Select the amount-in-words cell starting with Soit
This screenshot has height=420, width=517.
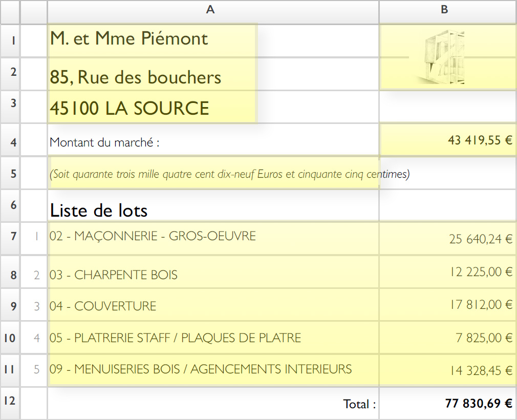(x=230, y=174)
